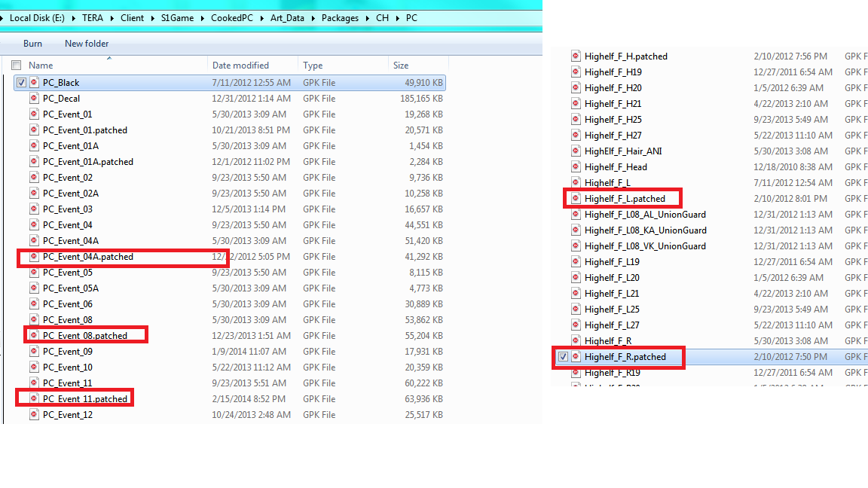Click the Highelf_F_H.patched file icon
Viewport: 868px width, 488px height.
(576, 56)
